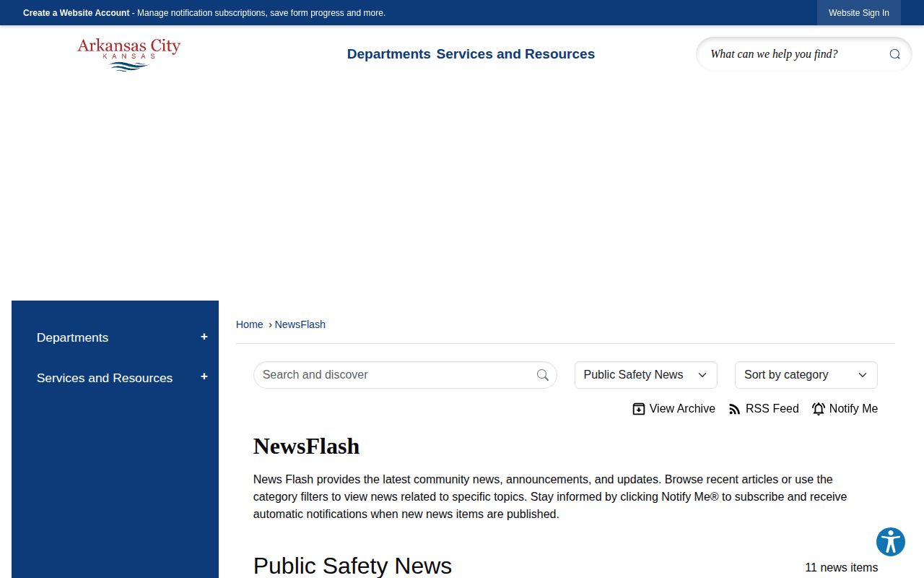Expand Services and Resources plus in sidebar
924x578 pixels.
coord(204,376)
